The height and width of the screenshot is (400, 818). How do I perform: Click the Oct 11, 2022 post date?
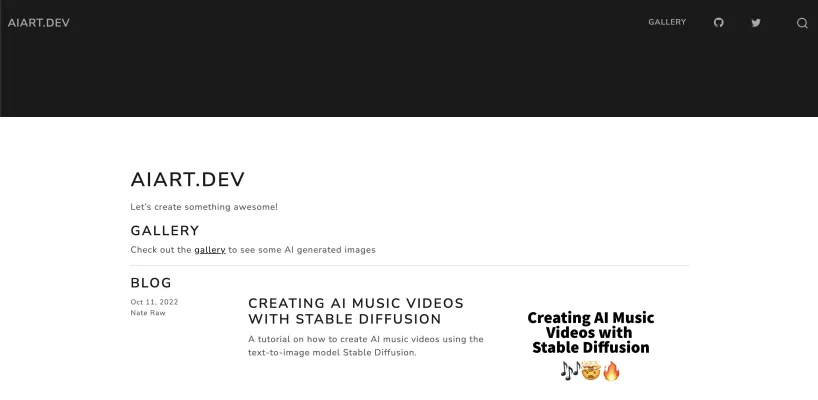(x=154, y=302)
